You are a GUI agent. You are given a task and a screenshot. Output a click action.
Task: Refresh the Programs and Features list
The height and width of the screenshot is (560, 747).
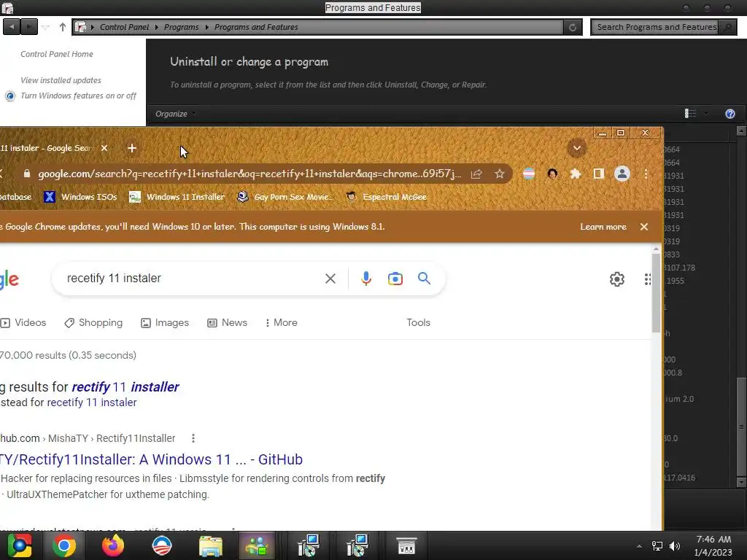(572, 27)
